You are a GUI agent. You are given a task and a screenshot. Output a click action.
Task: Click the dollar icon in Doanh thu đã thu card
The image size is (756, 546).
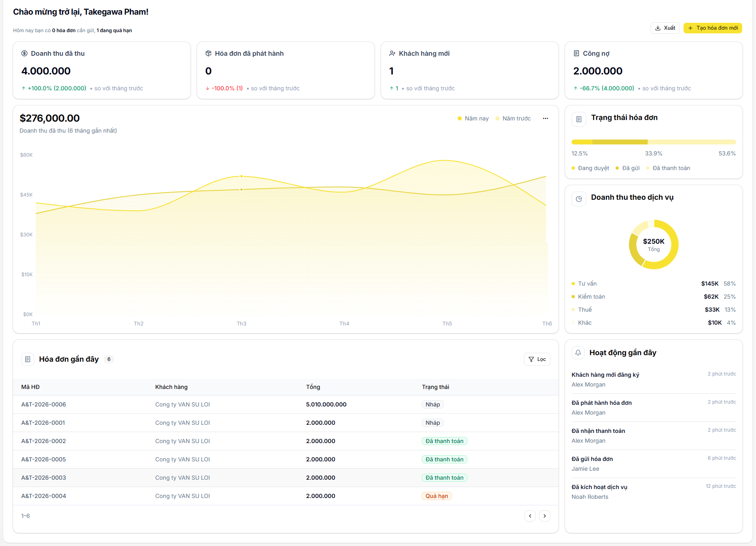(x=24, y=53)
